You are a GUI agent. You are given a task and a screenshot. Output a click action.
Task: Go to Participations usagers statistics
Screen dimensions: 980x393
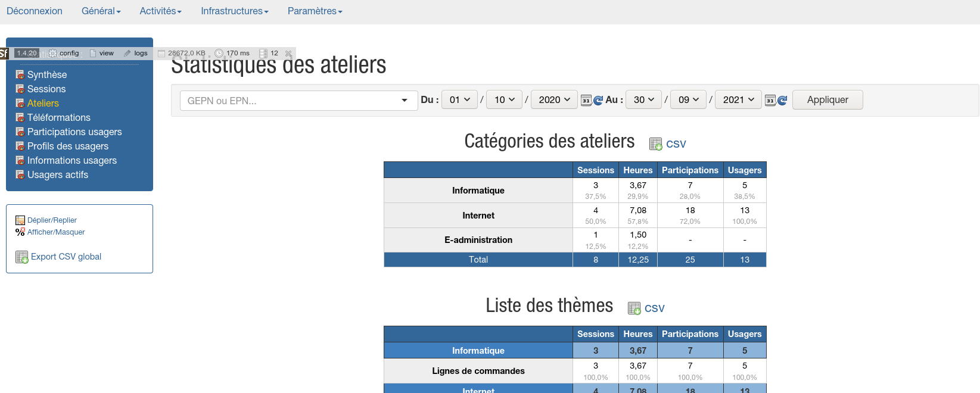click(74, 132)
